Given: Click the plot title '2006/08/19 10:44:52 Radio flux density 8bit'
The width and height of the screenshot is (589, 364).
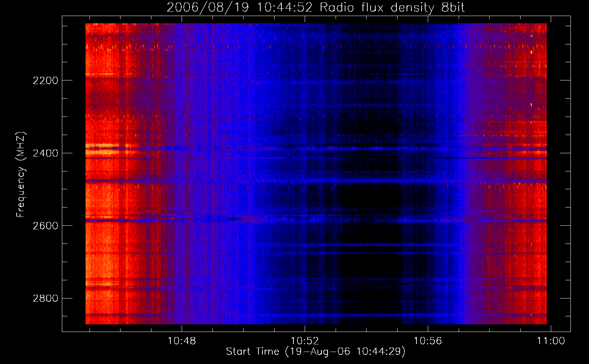Looking at the screenshot, I should pyautogui.click(x=316, y=8).
